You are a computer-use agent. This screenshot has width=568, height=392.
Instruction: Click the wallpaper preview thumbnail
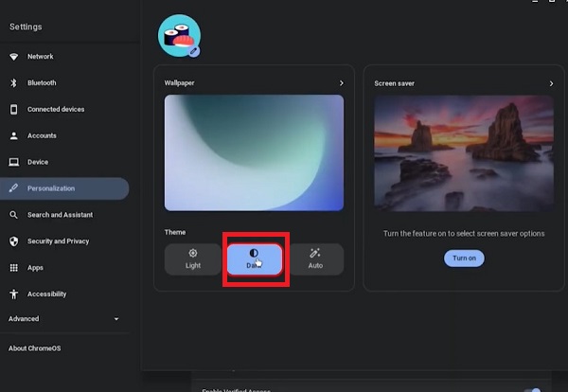tap(254, 152)
